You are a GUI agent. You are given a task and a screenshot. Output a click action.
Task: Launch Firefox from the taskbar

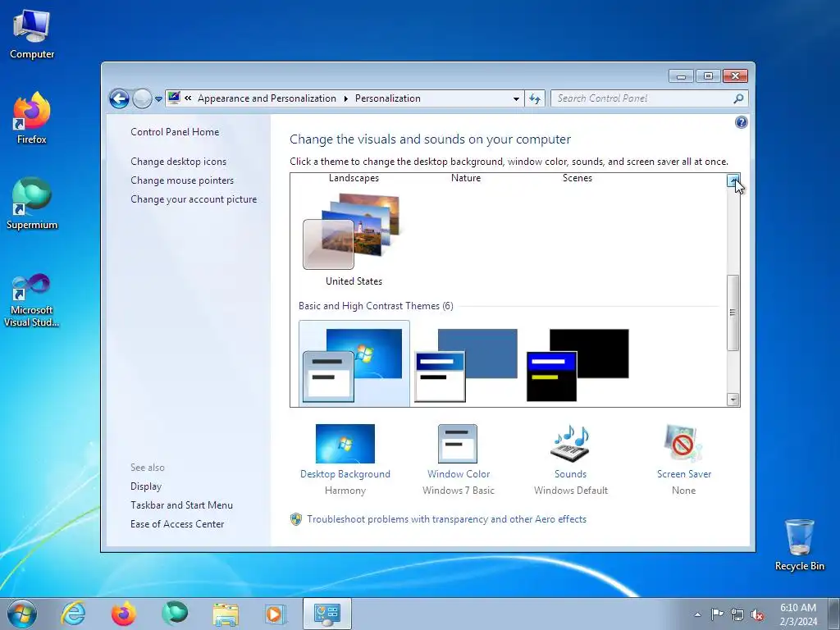(124, 614)
